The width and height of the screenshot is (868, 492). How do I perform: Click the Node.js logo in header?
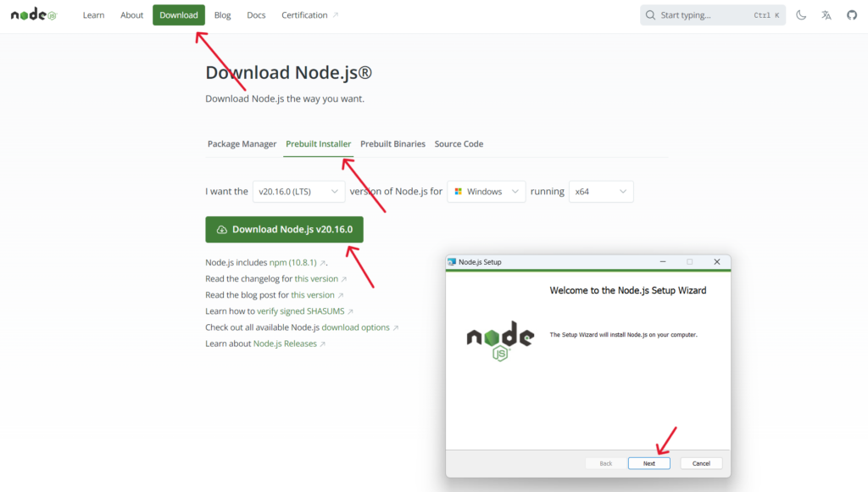tap(34, 14)
